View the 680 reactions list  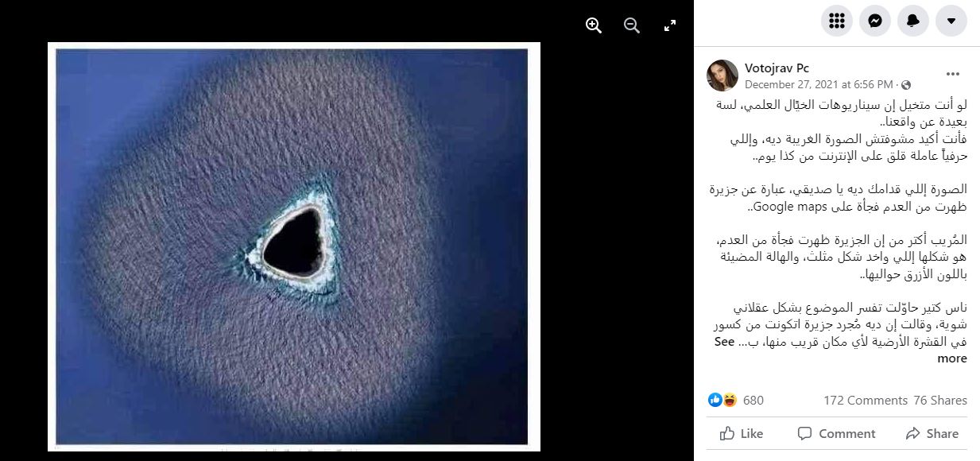pos(753,401)
